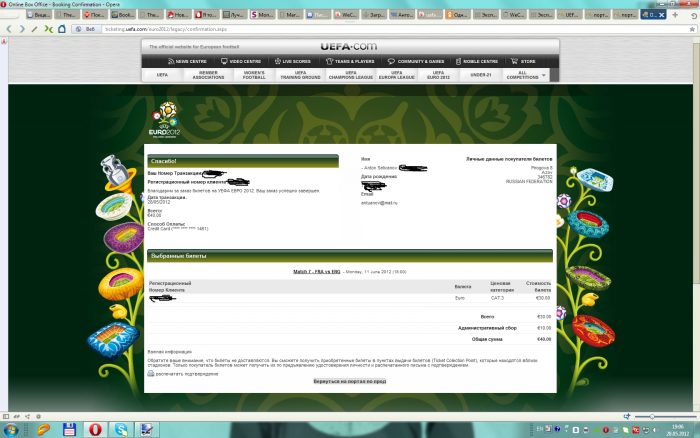Screen dimensions: 700x438
Task: Expand the All Competitions dropdown
Action: 526,75
